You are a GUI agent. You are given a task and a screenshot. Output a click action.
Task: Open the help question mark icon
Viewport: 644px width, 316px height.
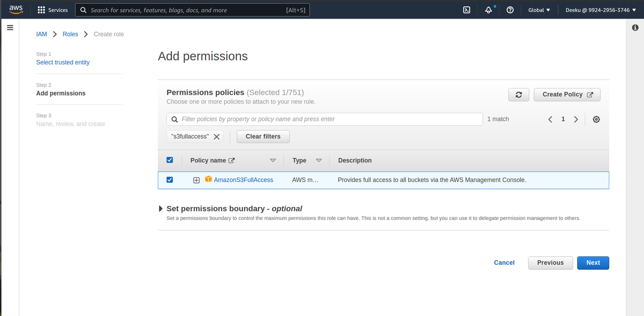click(510, 10)
